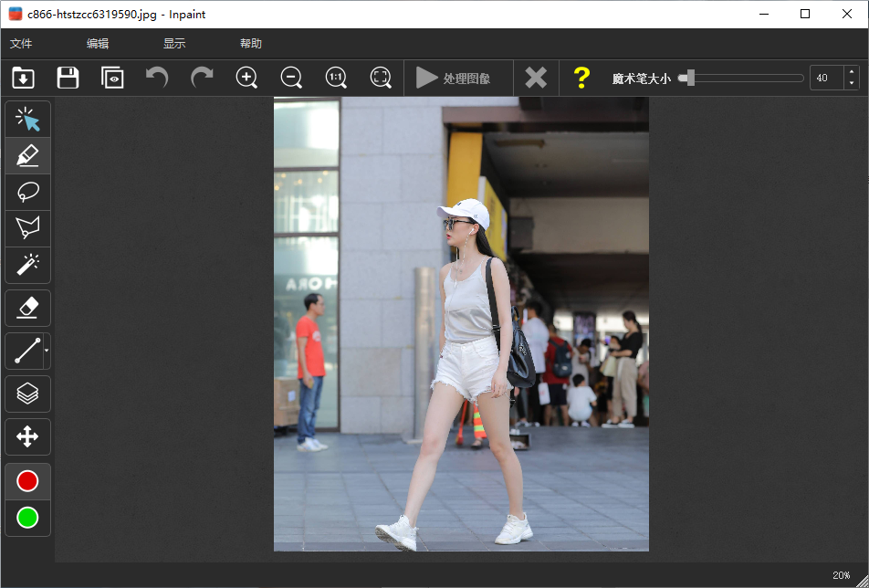Image resolution: width=869 pixels, height=588 pixels.
Task: Select the line tool
Action: pos(25,351)
